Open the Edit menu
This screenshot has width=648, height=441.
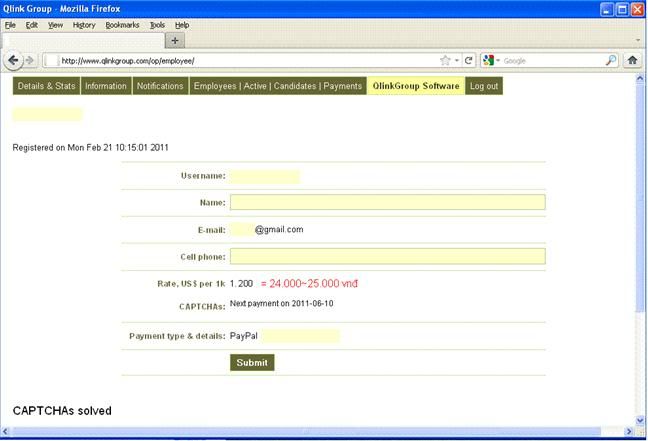(x=31, y=25)
